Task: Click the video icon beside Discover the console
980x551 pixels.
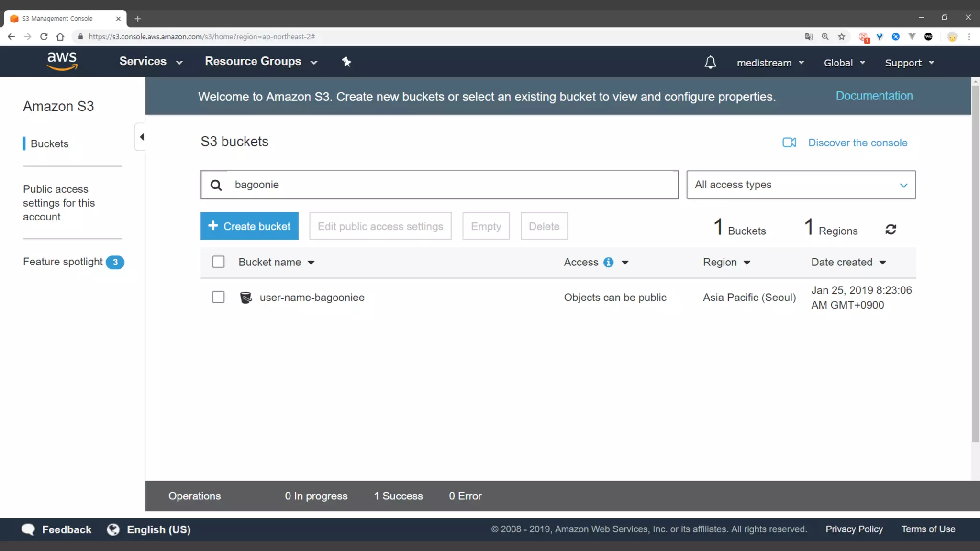Action: [789, 143]
